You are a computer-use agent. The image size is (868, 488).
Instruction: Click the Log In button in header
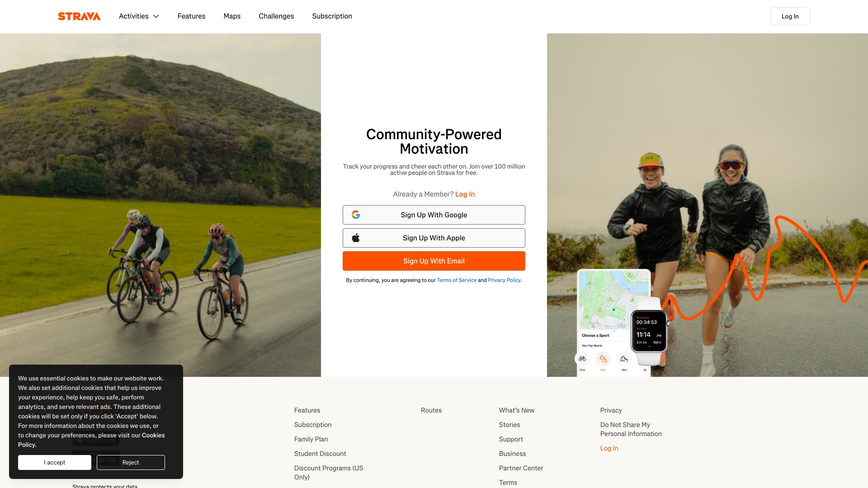[x=790, y=16]
